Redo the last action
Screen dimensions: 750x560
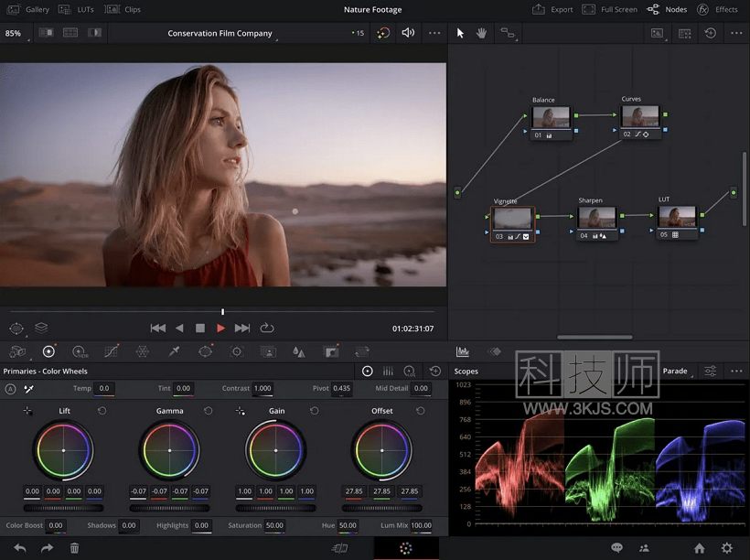point(47,548)
